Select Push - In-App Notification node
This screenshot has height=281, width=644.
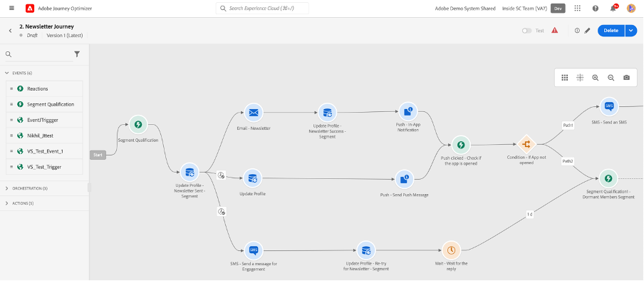(407, 111)
